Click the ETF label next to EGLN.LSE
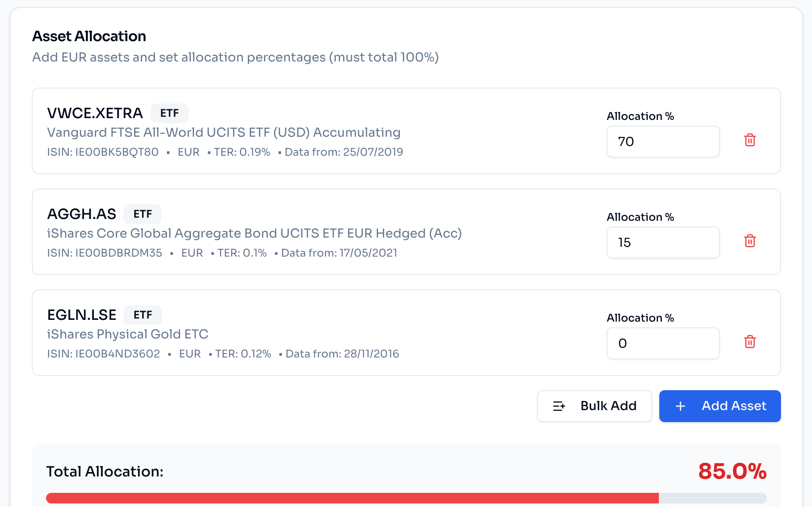This screenshot has width=812, height=507. (143, 315)
